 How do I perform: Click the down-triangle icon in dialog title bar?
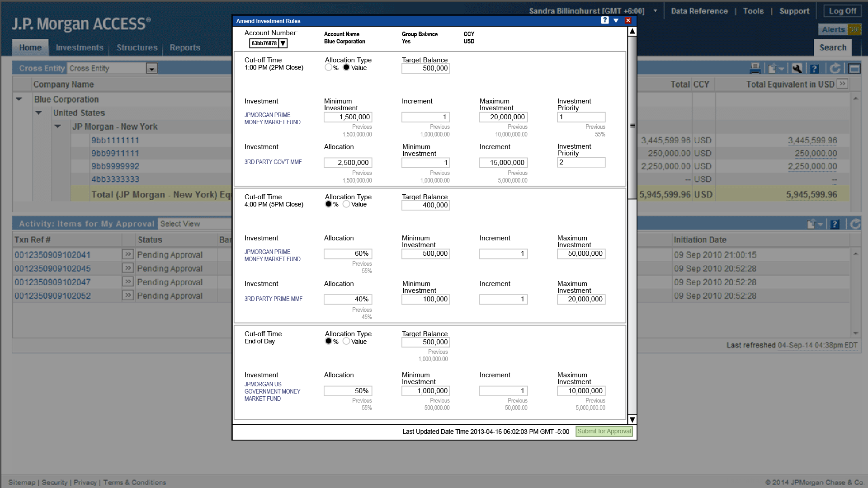coord(616,21)
